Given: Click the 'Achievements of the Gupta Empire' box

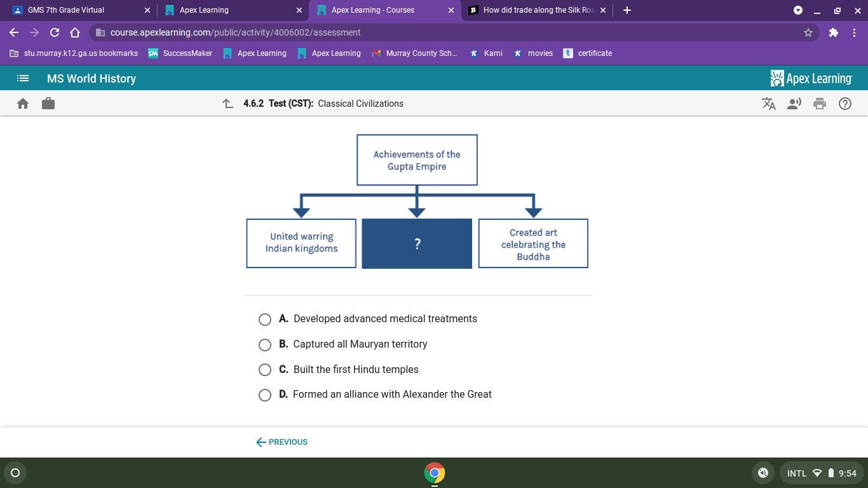Looking at the screenshot, I should coord(417,160).
